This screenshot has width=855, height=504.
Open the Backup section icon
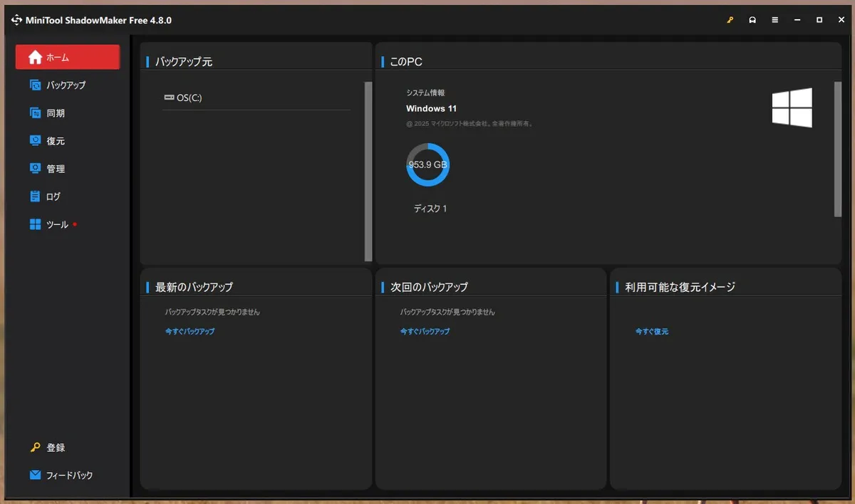click(x=35, y=85)
